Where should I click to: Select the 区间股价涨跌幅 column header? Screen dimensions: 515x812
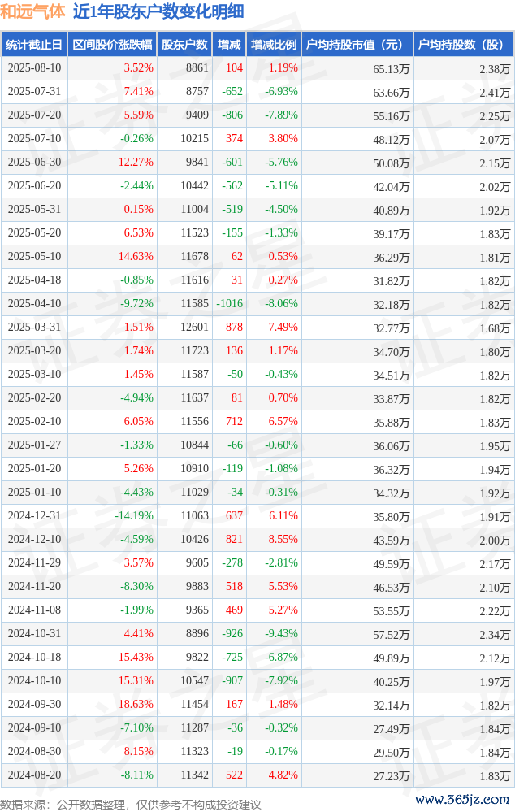pos(112,45)
